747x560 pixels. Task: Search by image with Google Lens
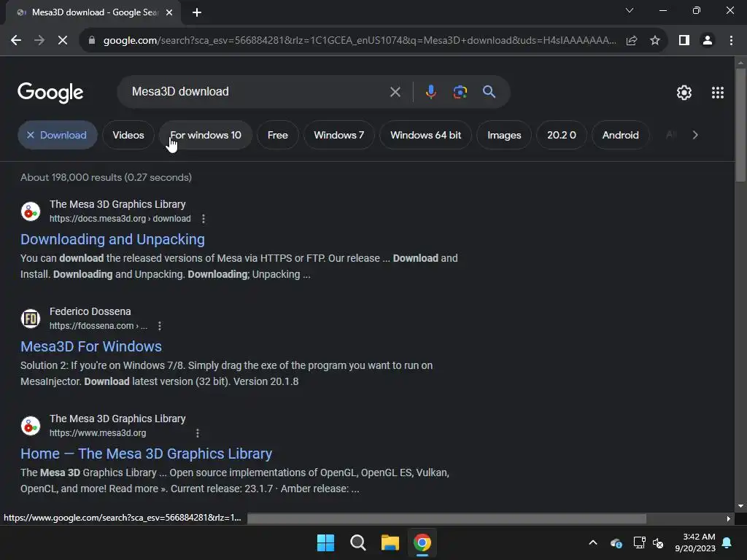tap(460, 91)
